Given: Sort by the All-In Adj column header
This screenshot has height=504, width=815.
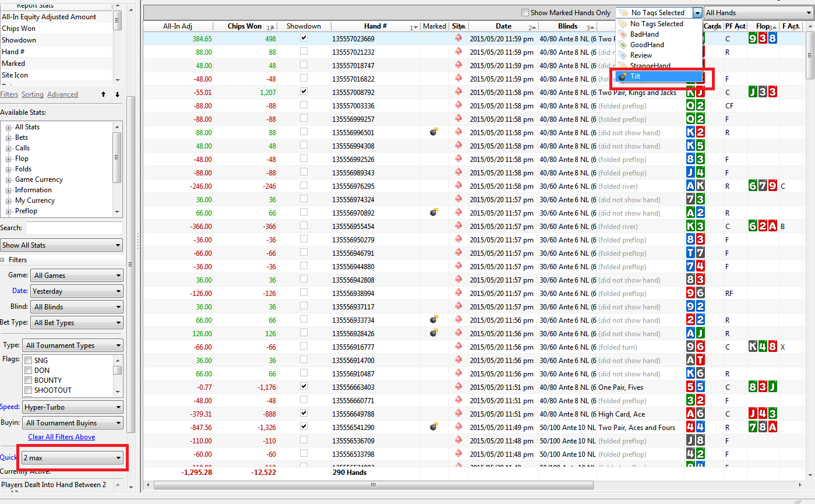Looking at the screenshot, I should pos(178,26).
